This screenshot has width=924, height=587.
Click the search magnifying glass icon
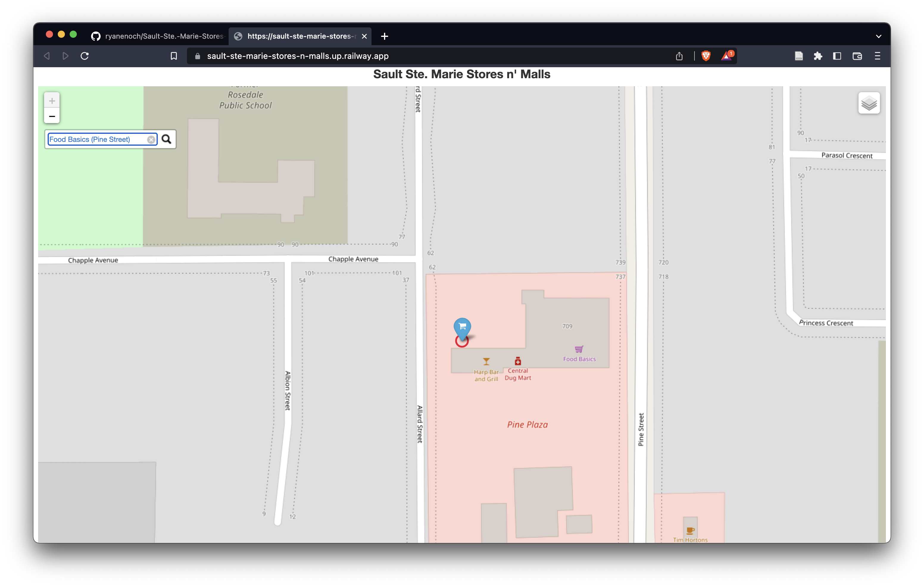pos(166,139)
